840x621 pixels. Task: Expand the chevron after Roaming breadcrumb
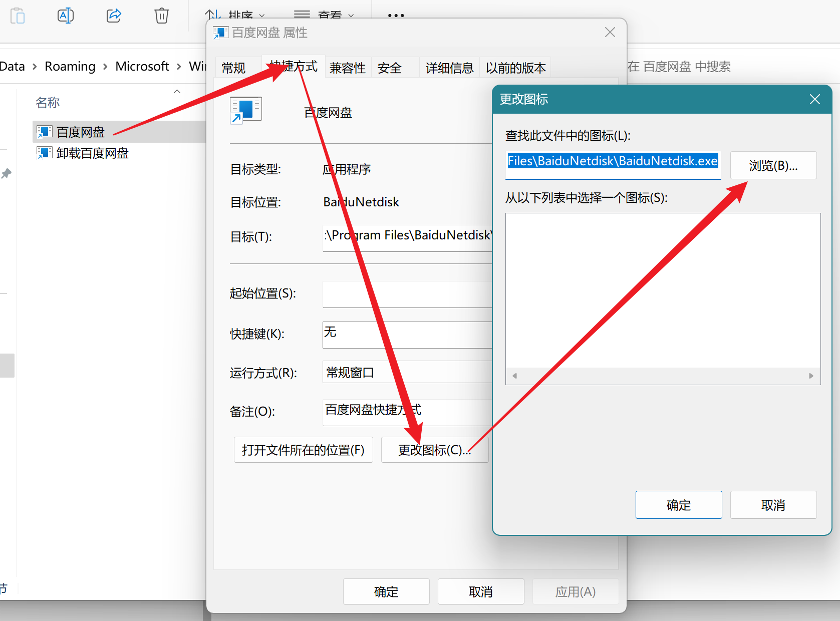pyautogui.click(x=105, y=67)
